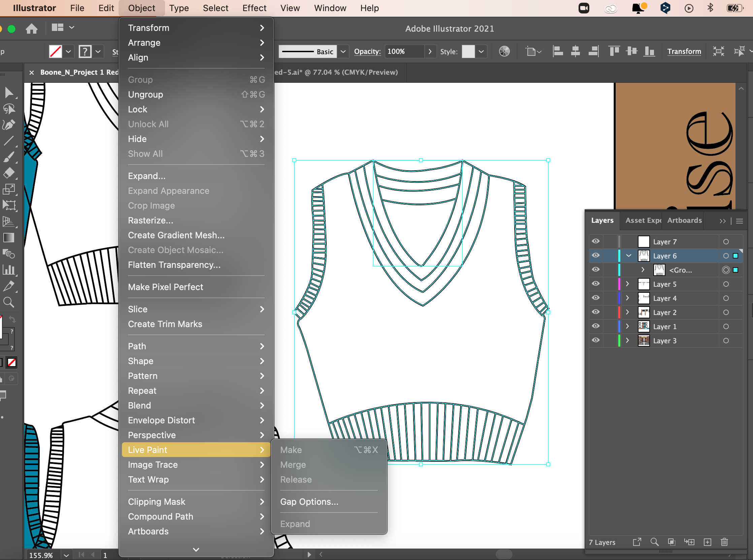Click Gap Options in the Live Paint submenu

309,501
